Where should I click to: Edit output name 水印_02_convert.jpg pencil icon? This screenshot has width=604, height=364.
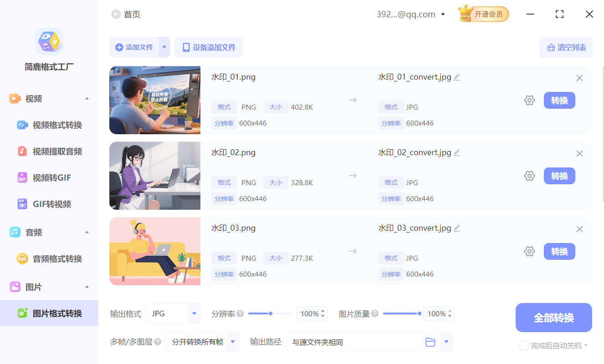(x=457, y=153)
